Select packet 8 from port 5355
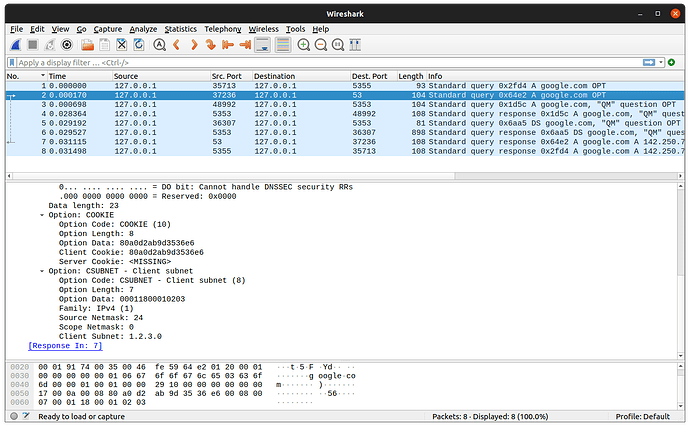The height and width of the screenshot is (426, 690). pos(345,151)
